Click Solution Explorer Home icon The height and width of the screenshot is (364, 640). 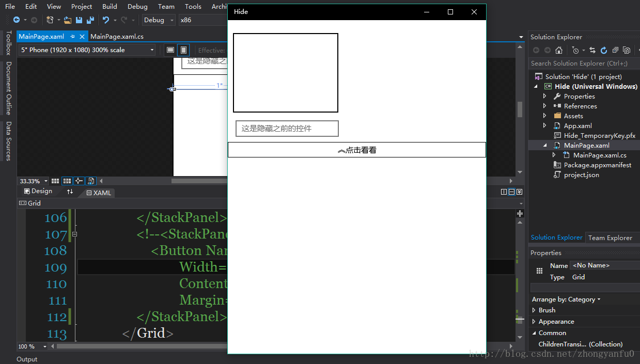[559, 50]
